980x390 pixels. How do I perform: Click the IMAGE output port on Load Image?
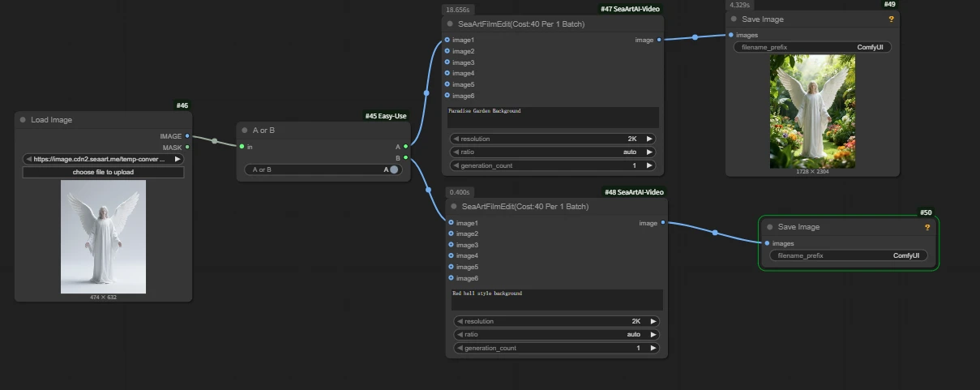pyautogui.click(x=187, y=136)
